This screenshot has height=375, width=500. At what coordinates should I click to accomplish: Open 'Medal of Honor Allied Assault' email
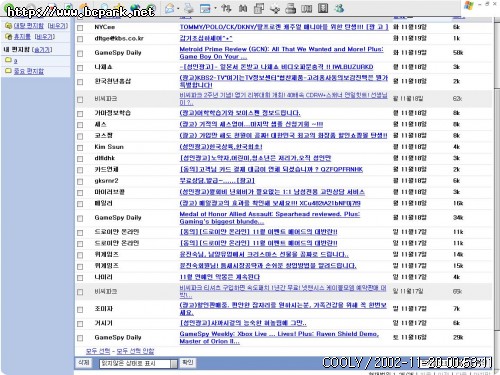[270, 218]
